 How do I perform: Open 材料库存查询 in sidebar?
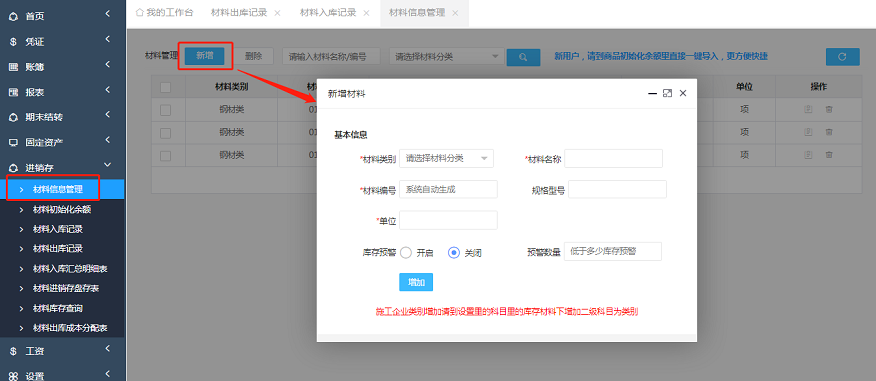58,308
